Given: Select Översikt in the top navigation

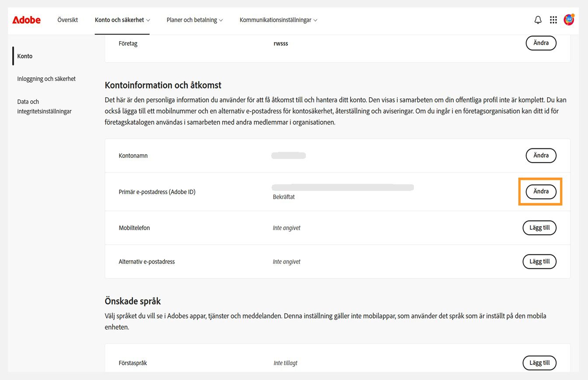Looking at the screenshot, I should tap(67, 20).
